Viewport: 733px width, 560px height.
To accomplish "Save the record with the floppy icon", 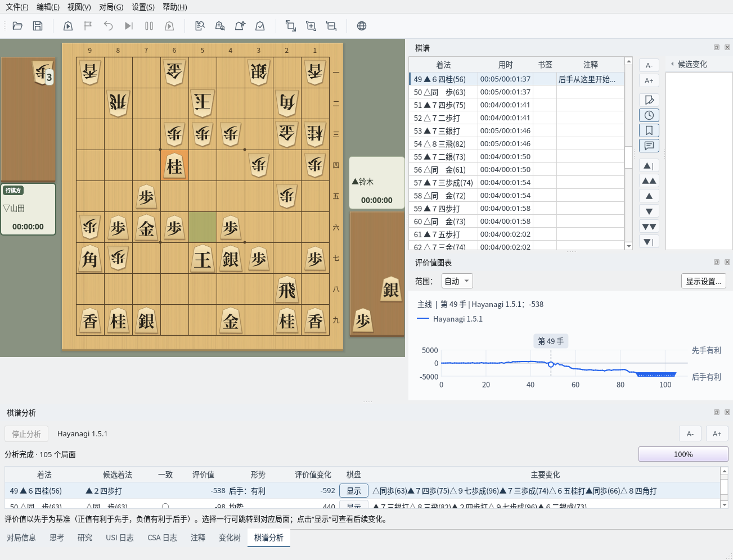I will (x=38, y=26).
